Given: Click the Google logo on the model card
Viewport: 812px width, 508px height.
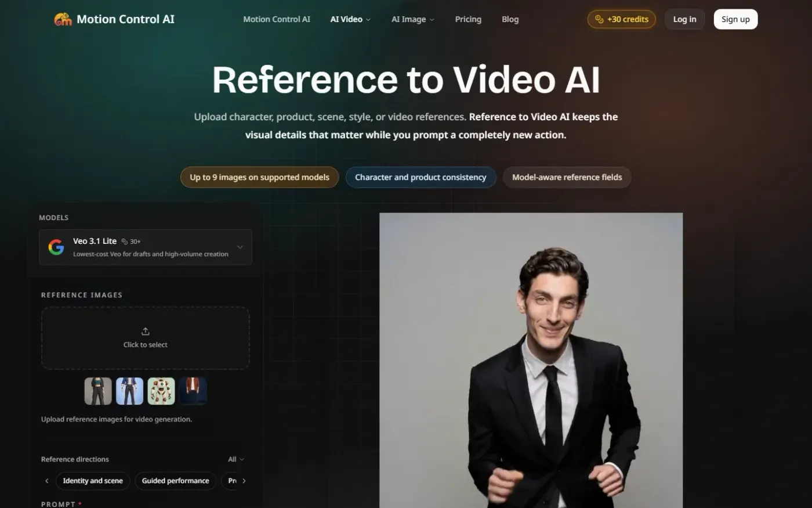Looking at the screenshot, I should point(56,247).
